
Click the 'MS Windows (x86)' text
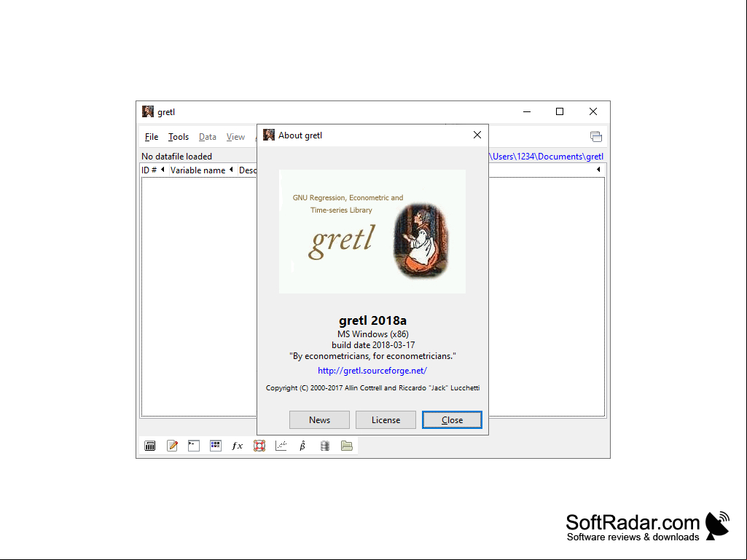[373, 334]
